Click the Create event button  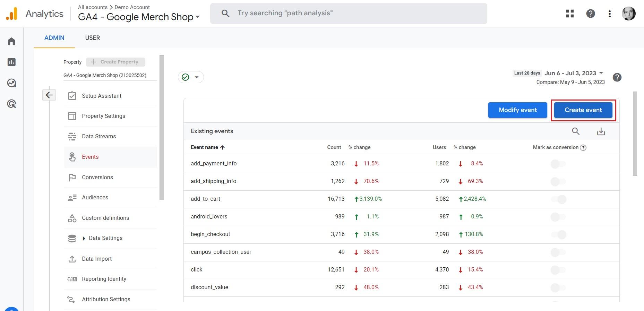click(x=583, y=110)
